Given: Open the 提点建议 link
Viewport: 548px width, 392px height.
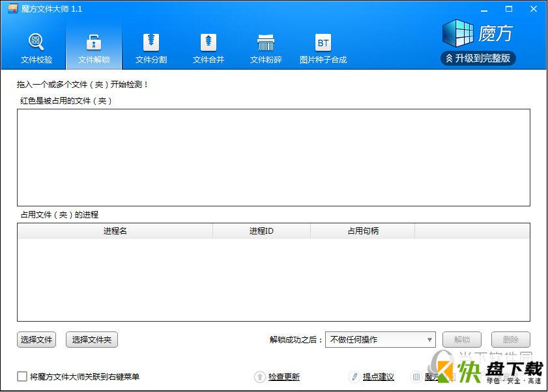Looking at the screenshot, I should 378,376.
